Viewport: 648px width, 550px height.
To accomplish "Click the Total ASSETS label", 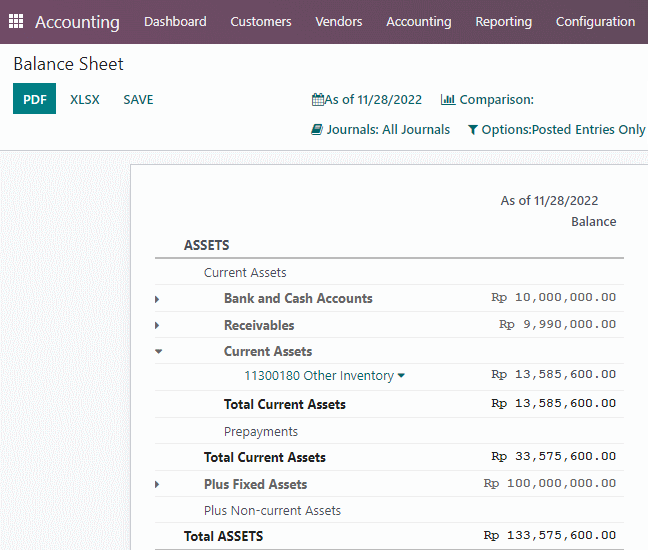I will pos(223,536).
